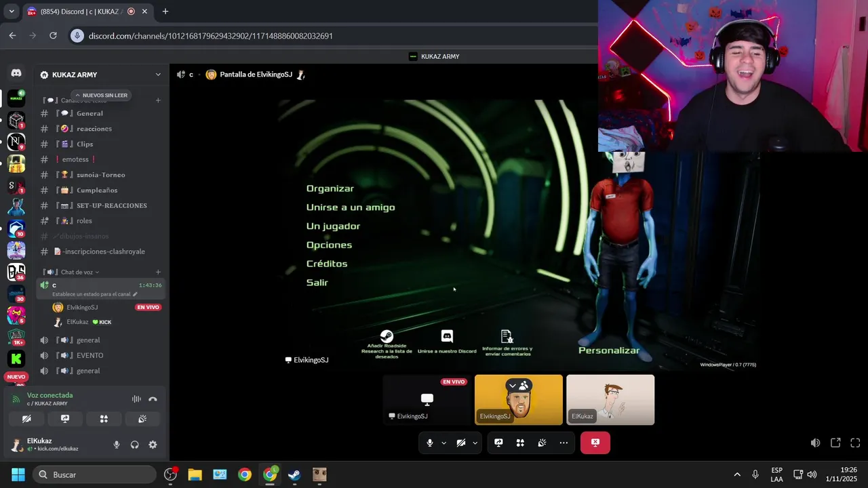Stop watching stream with red button

(595, 443)
